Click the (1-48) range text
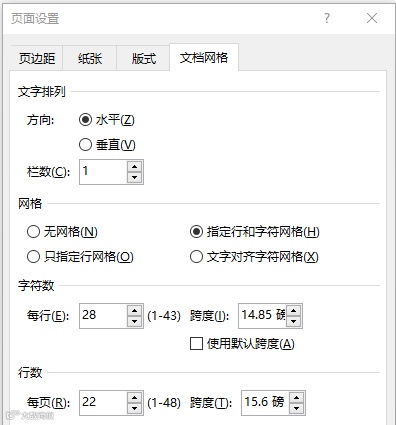The height and width of the screenshot is (425, 396). [164, 403]
